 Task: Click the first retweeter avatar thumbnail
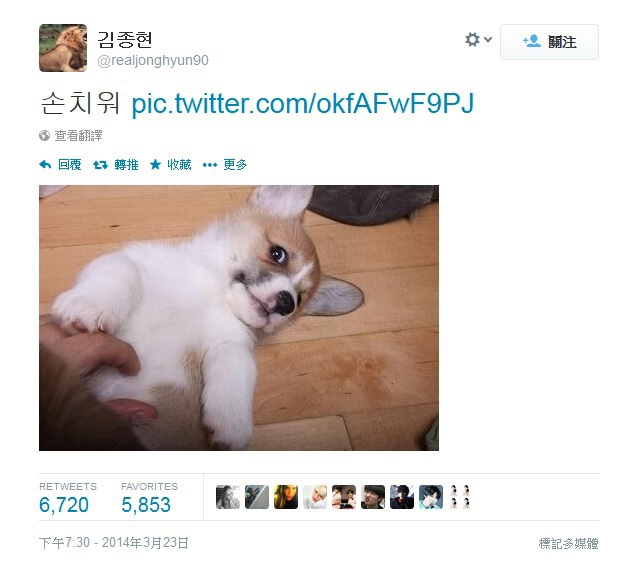228,497
